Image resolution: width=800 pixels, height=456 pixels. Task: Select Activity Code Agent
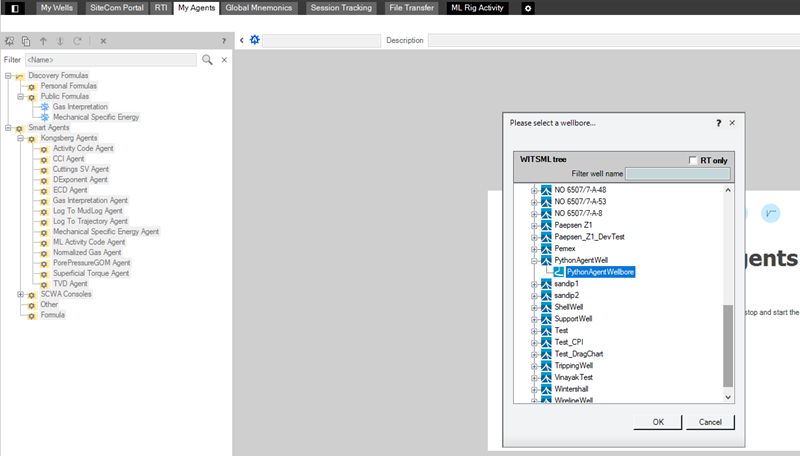(83, 148)
